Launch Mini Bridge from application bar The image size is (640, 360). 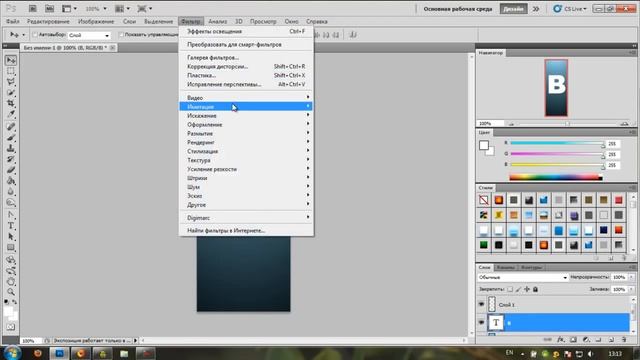(x=49, y=9)
